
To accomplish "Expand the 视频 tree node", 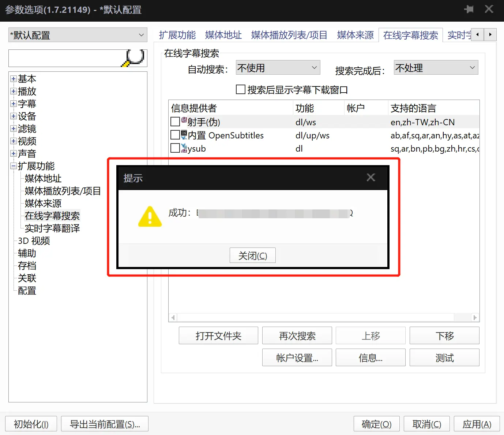I will click(x=14, y=141).
